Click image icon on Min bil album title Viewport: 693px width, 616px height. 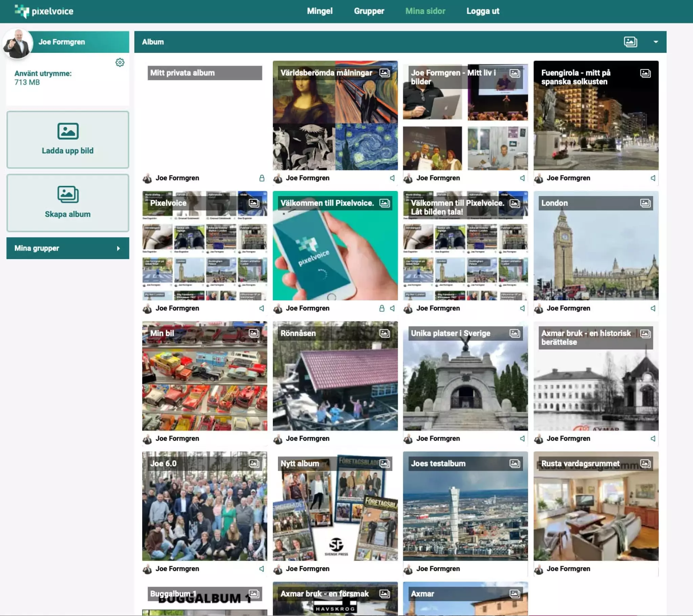254,334
